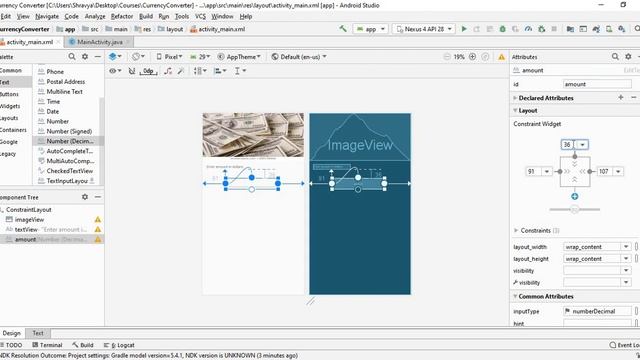
Task: Click the warning icon beside imageView
Action: point(98,220)
